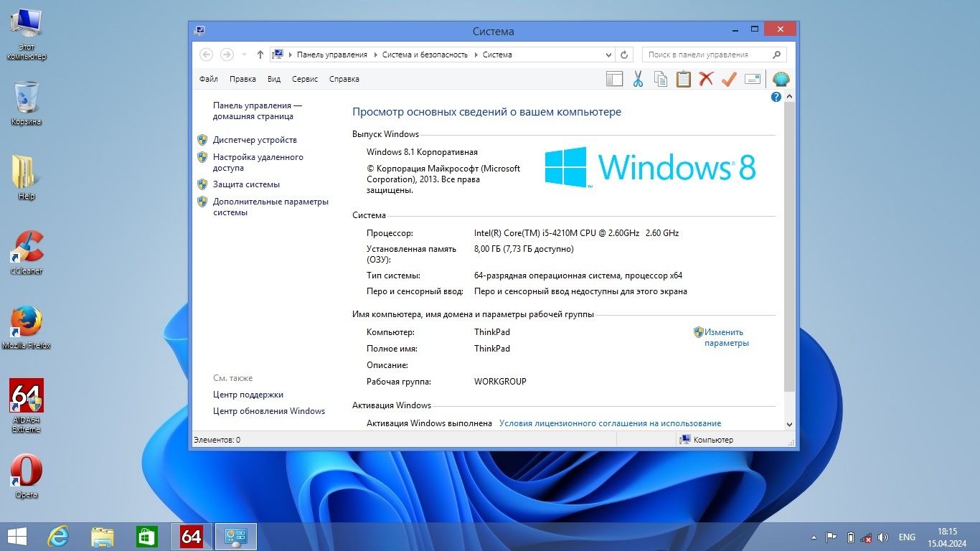Open Дополнительные параметры системы link
This screenshot has height=551, width=980.
[x=270, y=207]
